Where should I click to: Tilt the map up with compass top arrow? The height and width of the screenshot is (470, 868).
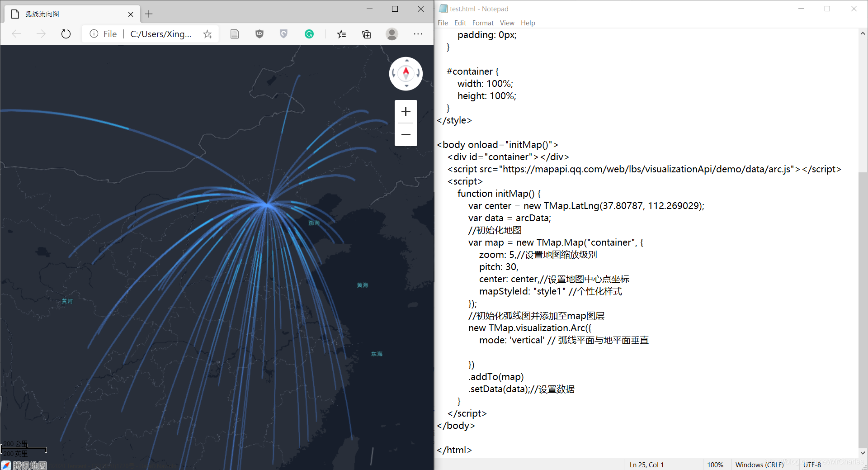pyautogui.click(x=406, y=60)
